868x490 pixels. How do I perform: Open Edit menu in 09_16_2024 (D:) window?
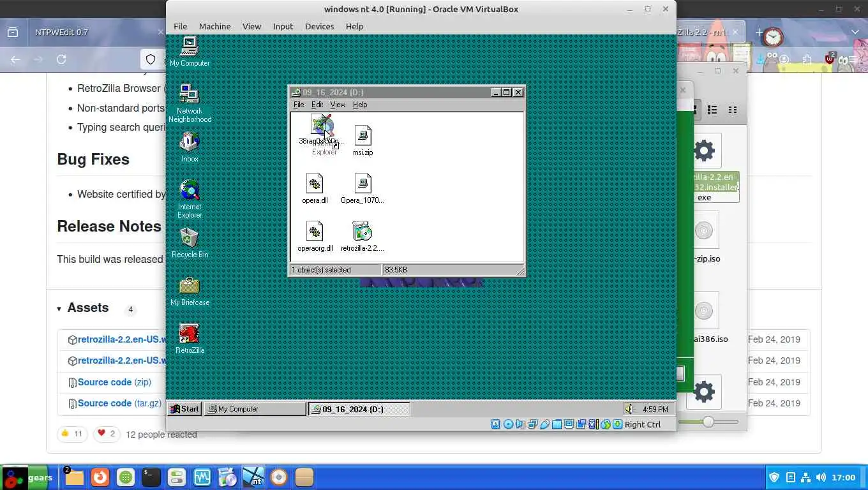point(317,105)
